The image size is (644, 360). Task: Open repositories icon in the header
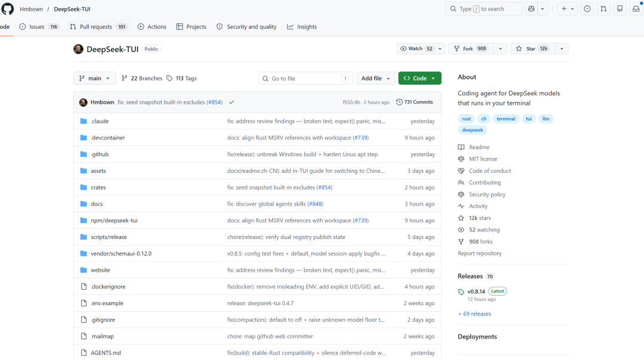click(620, 8)
